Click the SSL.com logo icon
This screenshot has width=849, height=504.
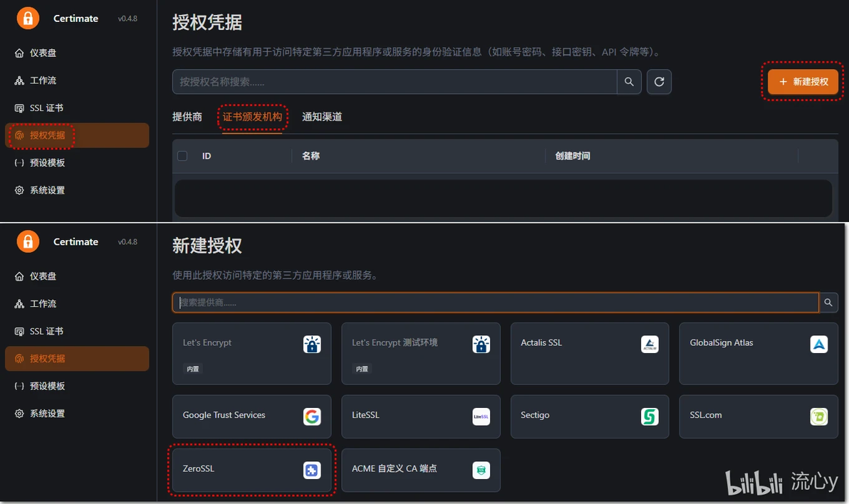pyautogui.click(x=818, y=417)
